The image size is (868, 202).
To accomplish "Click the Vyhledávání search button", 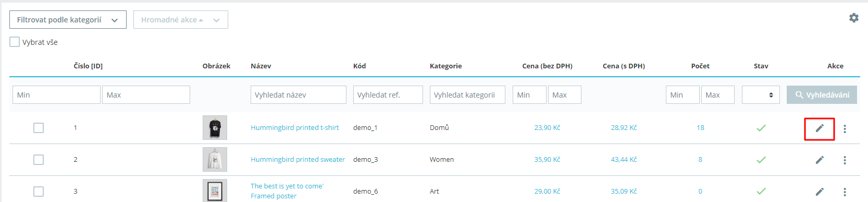I will pos(822,95).
